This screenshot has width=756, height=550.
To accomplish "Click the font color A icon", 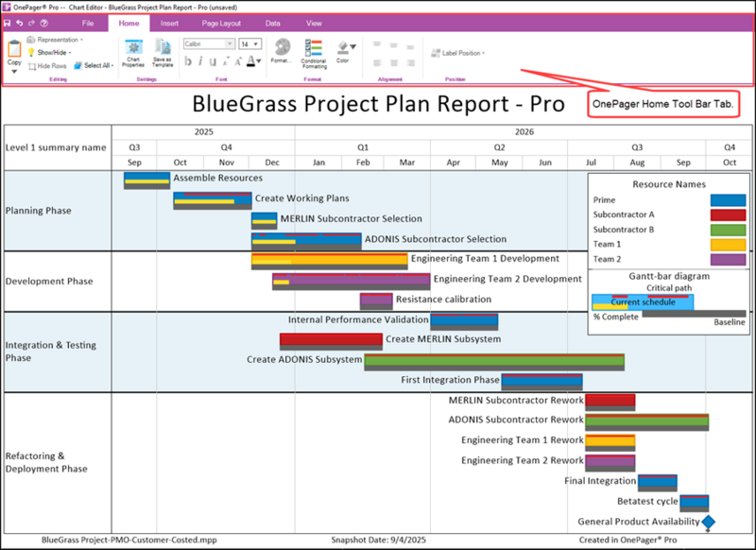I will [x=250, y=60].
